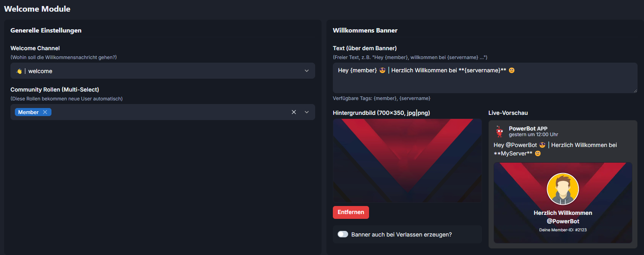Image resolution: width=644 pixels, height=255 pixels.
Task: Click the PowerBot avatar icon in preview
Action: pos(500,131)
